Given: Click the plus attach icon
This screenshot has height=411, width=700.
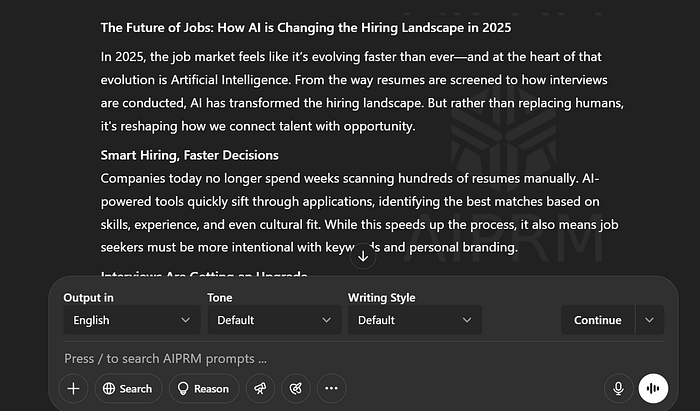Looking at the screenshot, I should point(73,389).
